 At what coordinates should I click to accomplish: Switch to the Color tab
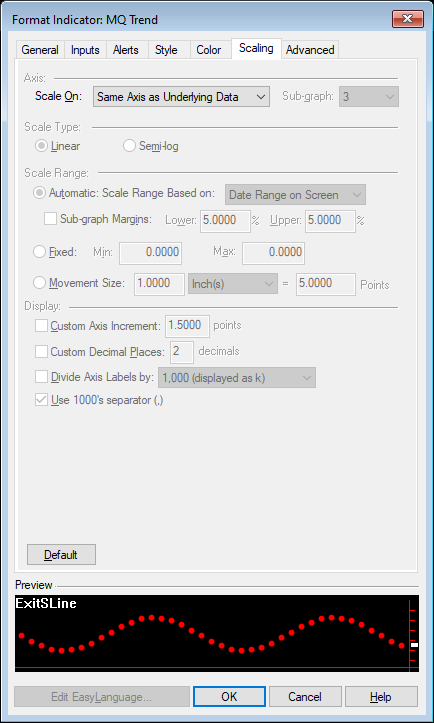click(x=208, y=50)
